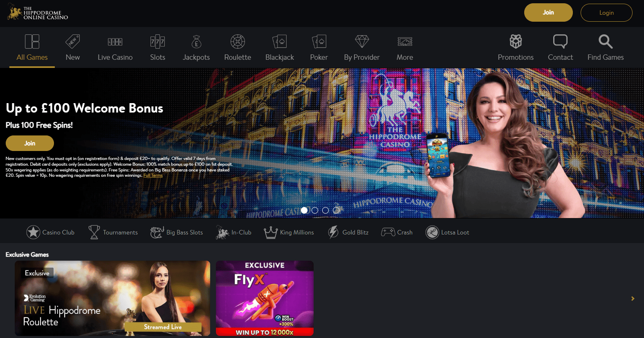Click the Join button on welcome banner

30,143
